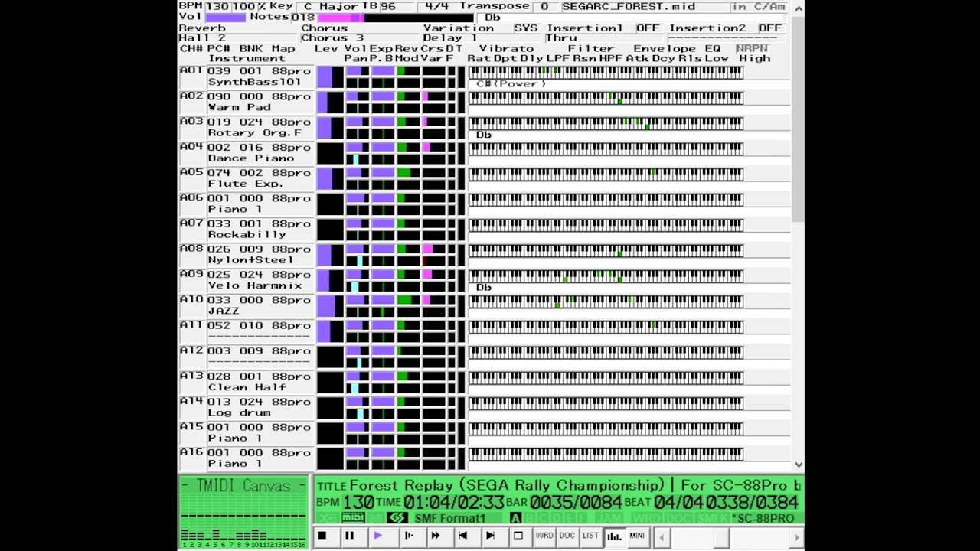The width and height of the screenshot is (980, 551).
Task: Click the A01 channel piano keyboard
Action: click(606, 72)
